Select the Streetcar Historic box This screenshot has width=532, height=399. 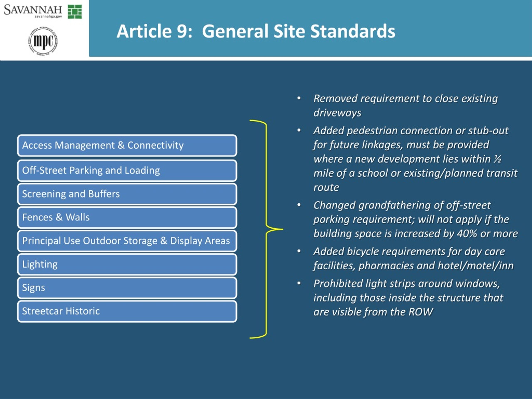coord(127,311)
